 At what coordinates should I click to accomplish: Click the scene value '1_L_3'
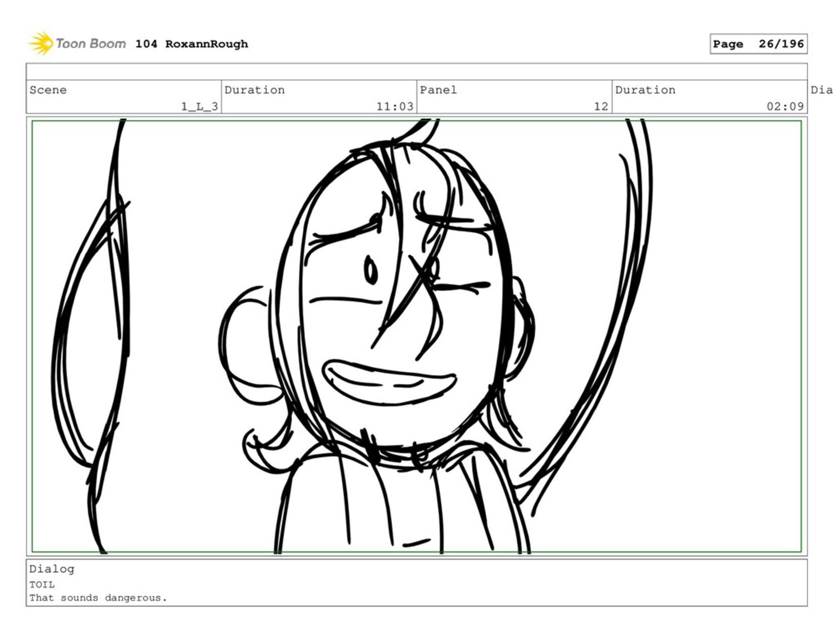pyautogui.click(x=200, y=106)
